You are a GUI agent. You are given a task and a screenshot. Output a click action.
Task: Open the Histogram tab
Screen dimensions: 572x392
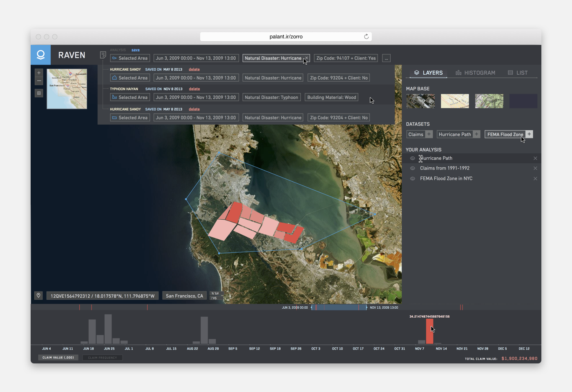pos(475,73)
